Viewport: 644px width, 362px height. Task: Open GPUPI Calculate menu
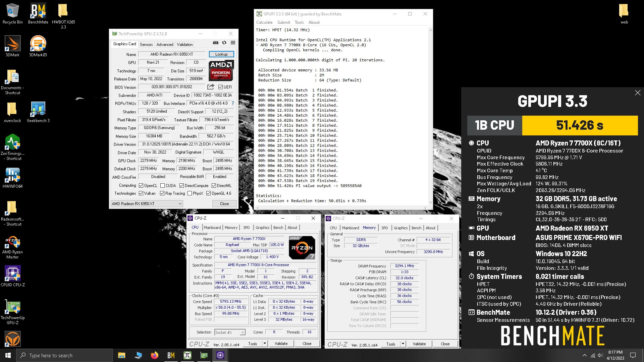click(264, 22)
